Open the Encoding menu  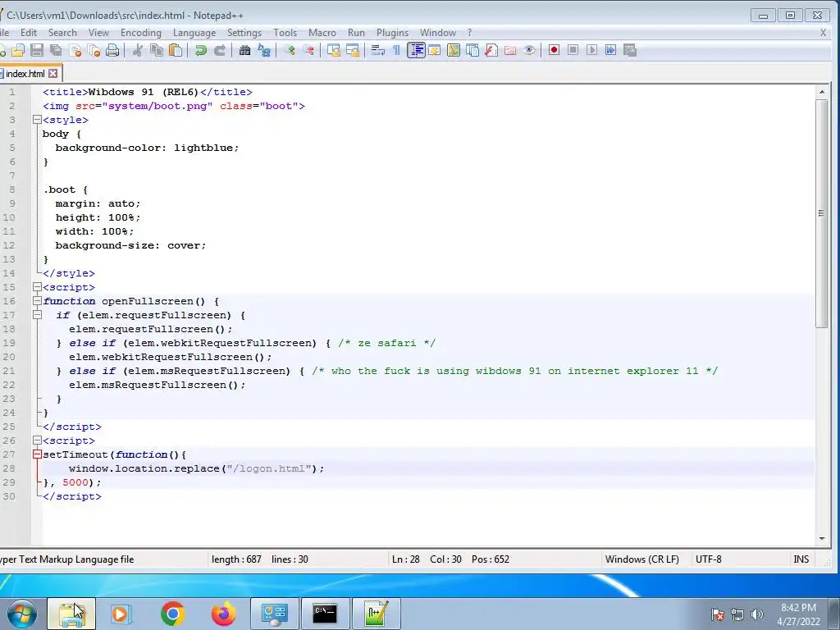point(141,33)
